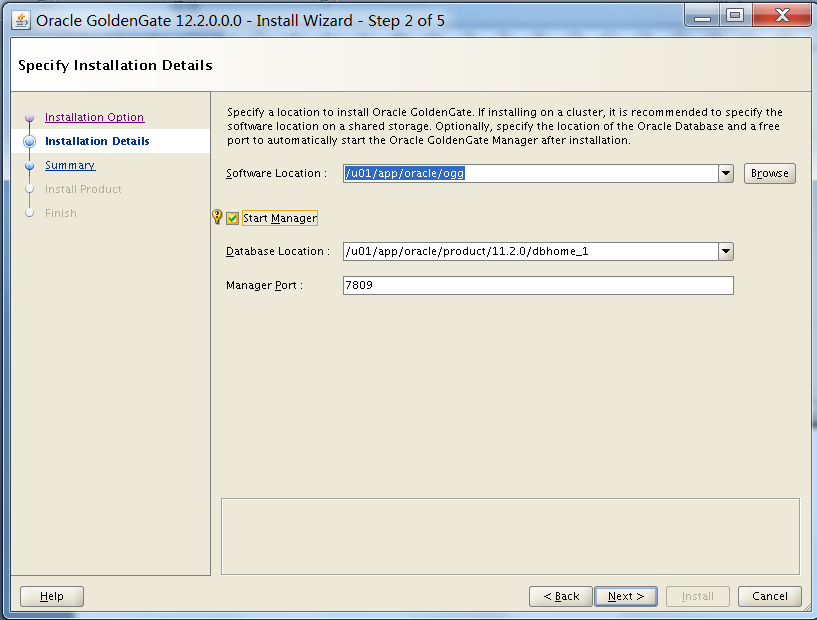Click the Summary step bullet
The height and width of the screenshot is (620, 817).
pos(30,166)
